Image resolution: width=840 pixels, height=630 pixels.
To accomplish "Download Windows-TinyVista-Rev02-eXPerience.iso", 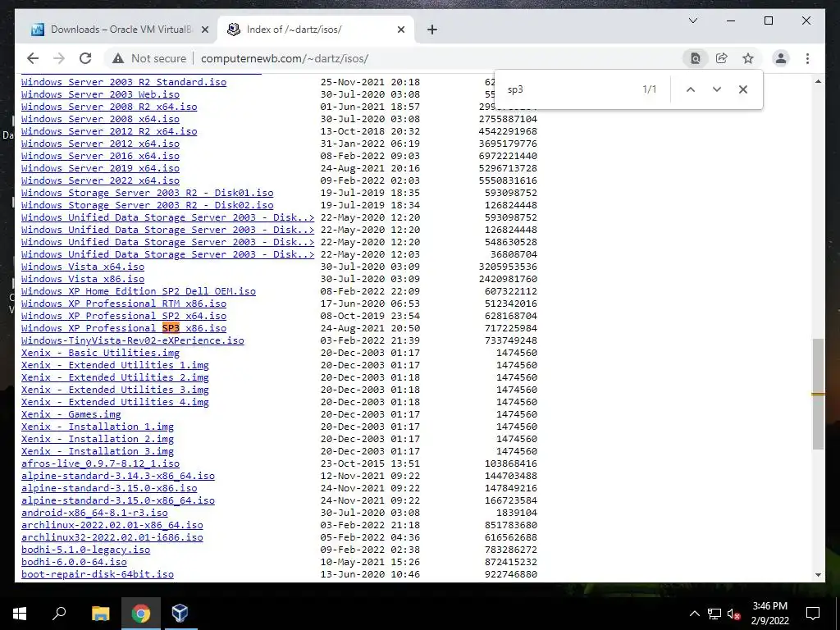I will [132, 340].
